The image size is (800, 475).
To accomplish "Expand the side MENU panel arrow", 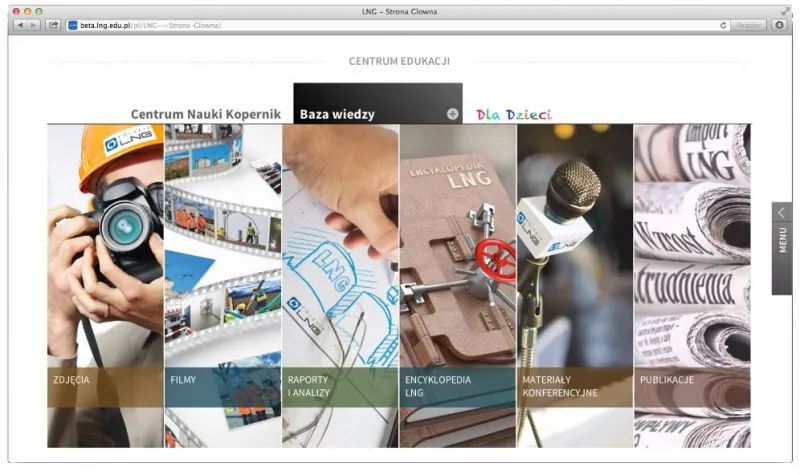I will (x=782, y=213).
